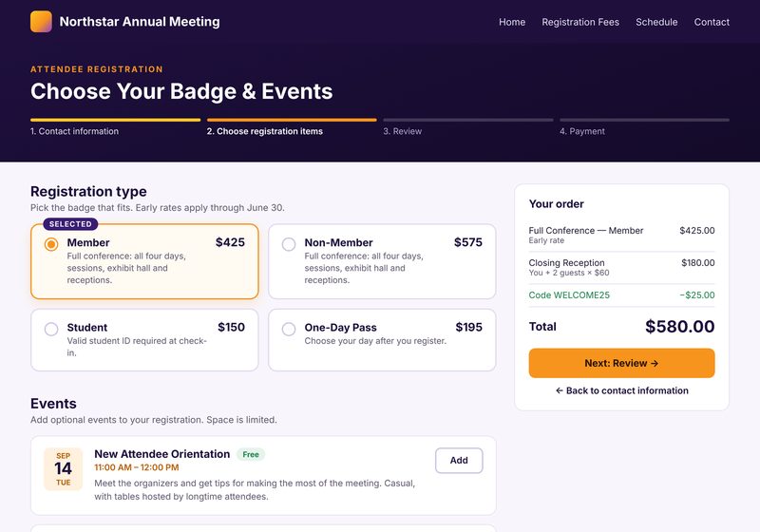Select the Non-Member radio button
Image resolution: width=760 pixels, height=532 pixels.
[x=289, y=244]
